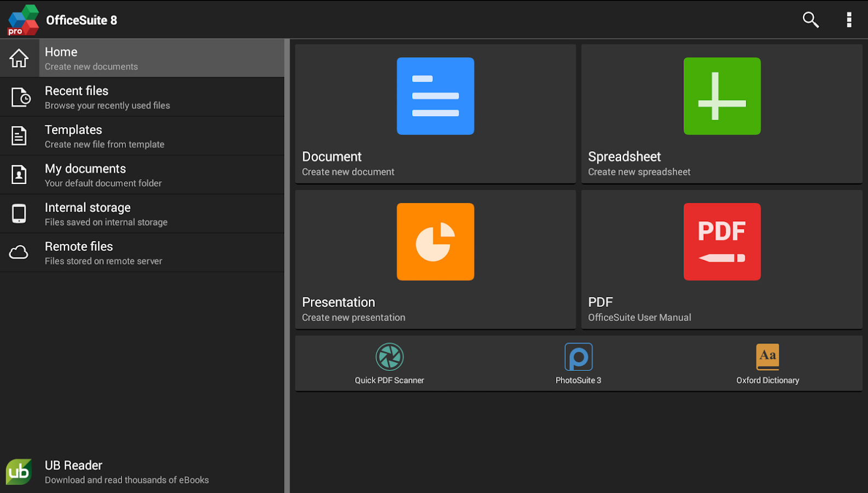868x493 pixels.
Task: Tap the OfficeSuite pro logo
Action: [23, 20]
